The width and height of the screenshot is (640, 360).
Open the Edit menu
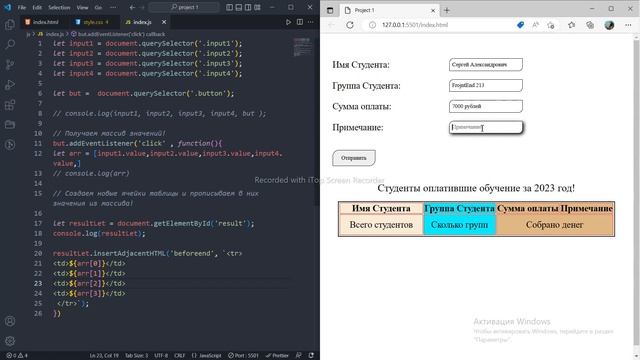point(37,7)
